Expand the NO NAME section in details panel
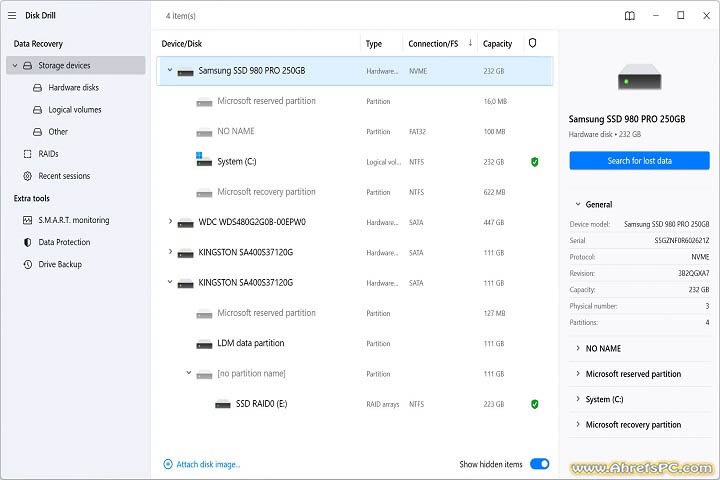720x480 pixels. coord(578,348)
